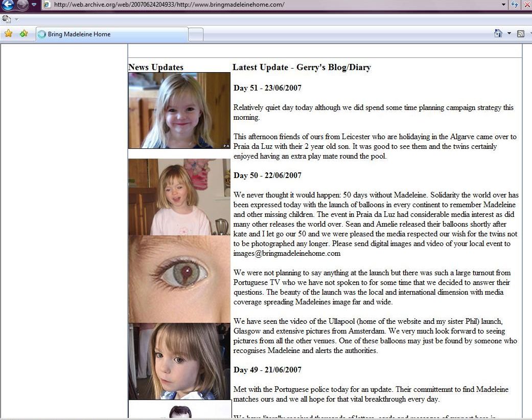Click the Home page icon
Viewport: 532px width, 420px height.
coord(498,34)
